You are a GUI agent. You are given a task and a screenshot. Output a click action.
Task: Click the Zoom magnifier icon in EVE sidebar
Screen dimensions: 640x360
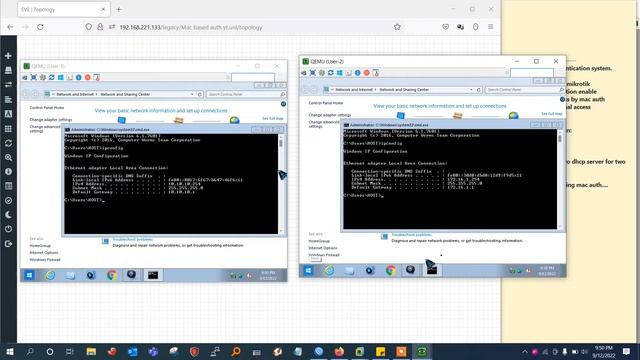tap(8, 158)
